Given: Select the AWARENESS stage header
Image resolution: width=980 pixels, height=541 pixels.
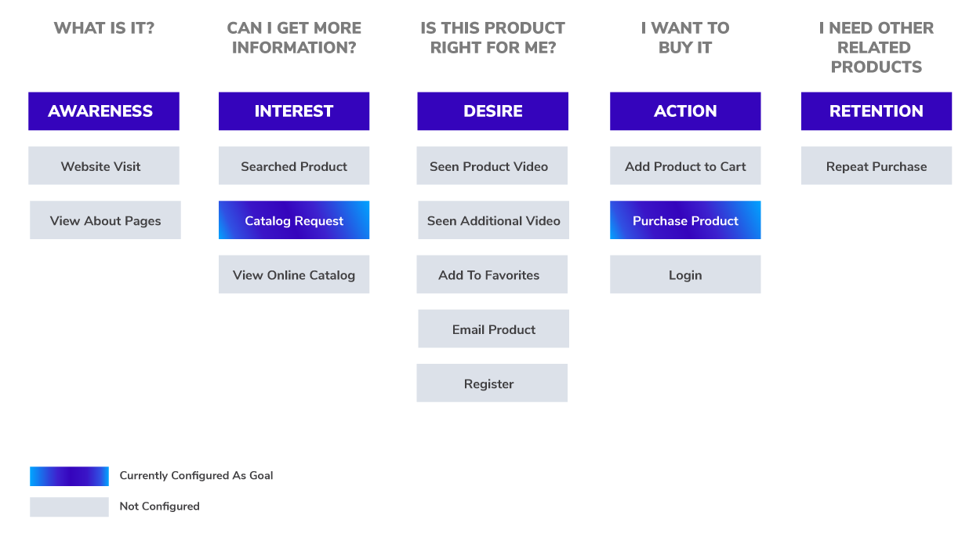Looking at the screenshot, I should 103,111.
